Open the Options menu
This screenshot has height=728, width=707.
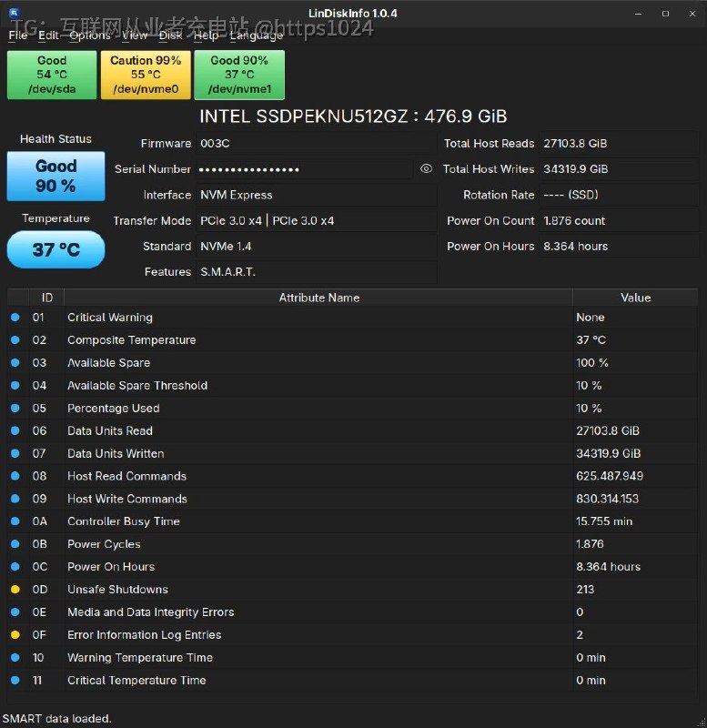(90, 35)
